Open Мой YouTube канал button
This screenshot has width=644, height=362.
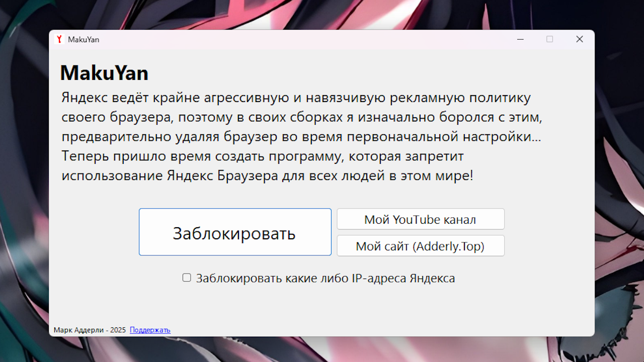(421, 219)
